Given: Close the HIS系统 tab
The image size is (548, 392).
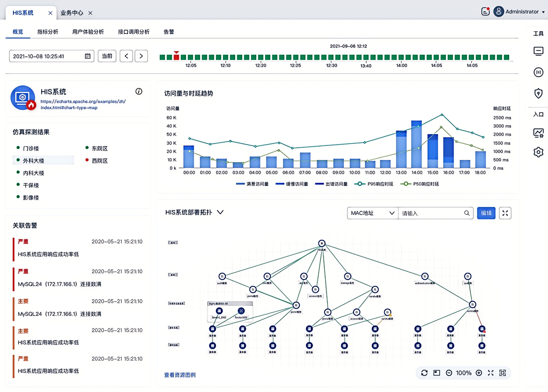Looking at the screenshot, I should 50,13.
